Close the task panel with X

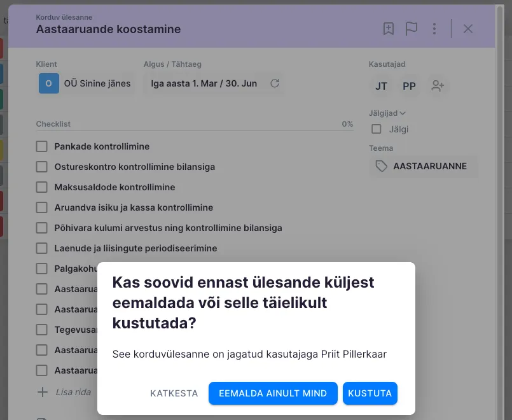(x=468, y=29)
